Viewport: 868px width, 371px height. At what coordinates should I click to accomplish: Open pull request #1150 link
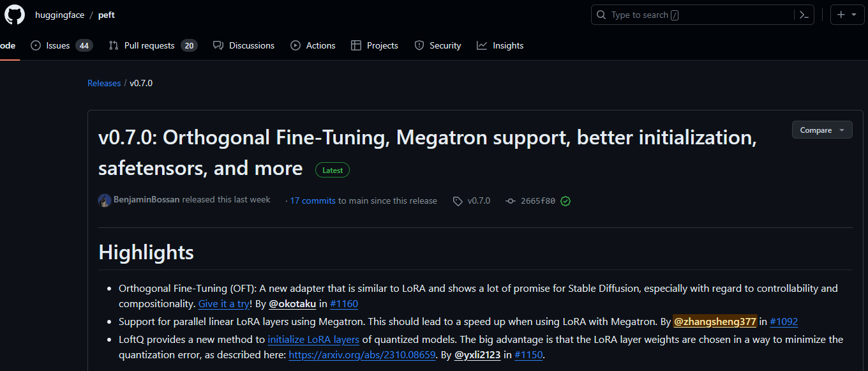point(529,354)
